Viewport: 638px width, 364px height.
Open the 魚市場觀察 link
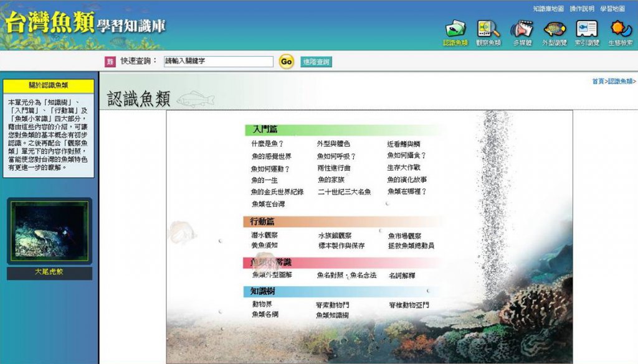click(x=405, y=236)
